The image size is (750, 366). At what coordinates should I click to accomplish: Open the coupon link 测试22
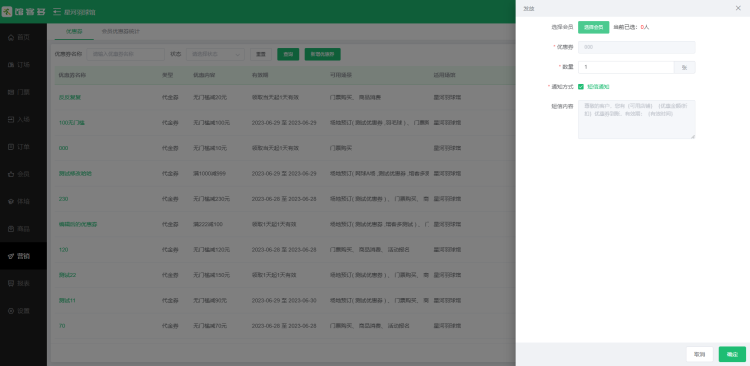(x=67, y=275)
